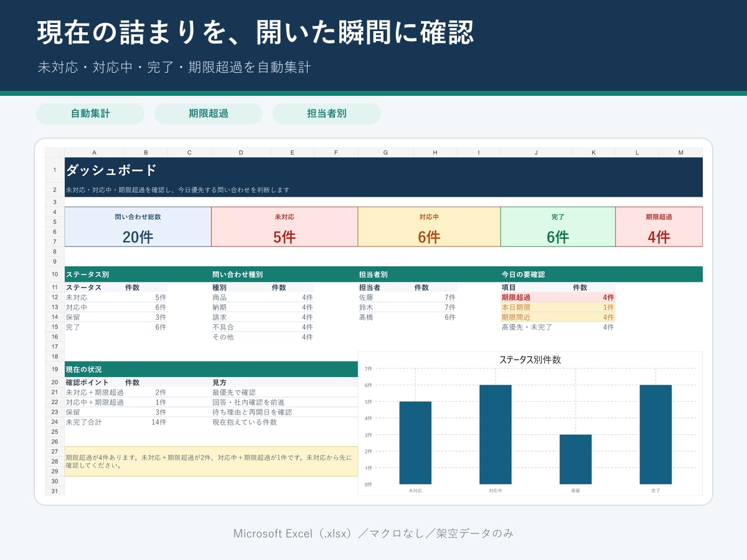This screenshot has width=747, height=560.
Task: Click the 担当者別 pill button
Action: [x=327, y=114]
